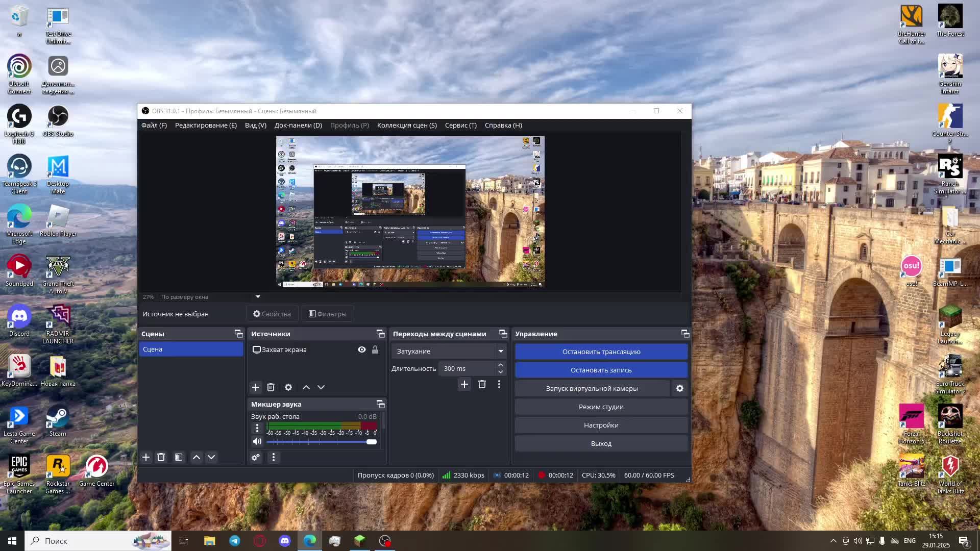Increase transition duration with up stepper
Screen dimensions: 980x551
pos(501,365)
